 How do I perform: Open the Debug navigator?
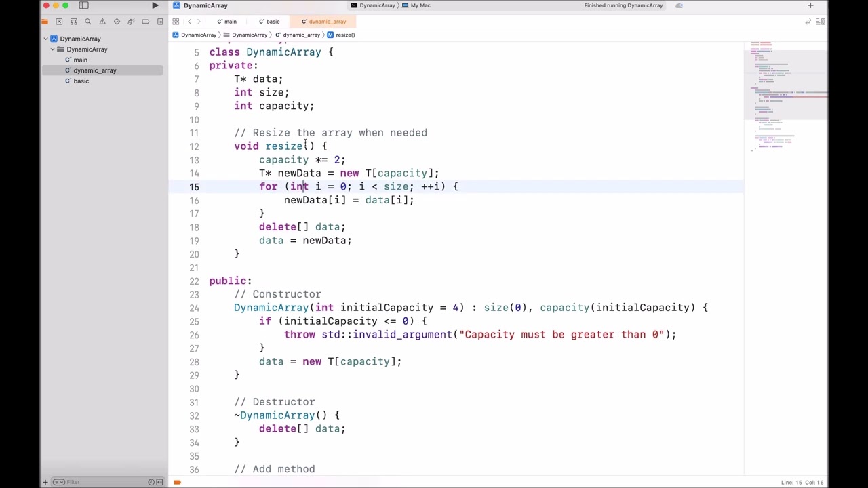[131, 22]
